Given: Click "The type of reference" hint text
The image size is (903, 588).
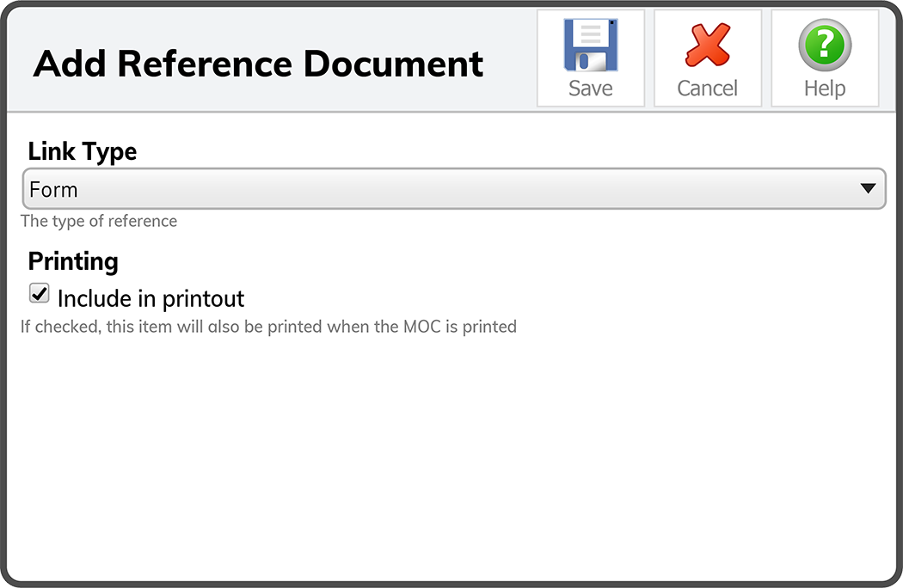Looking at the screenshot, I should tap(99, 222).
